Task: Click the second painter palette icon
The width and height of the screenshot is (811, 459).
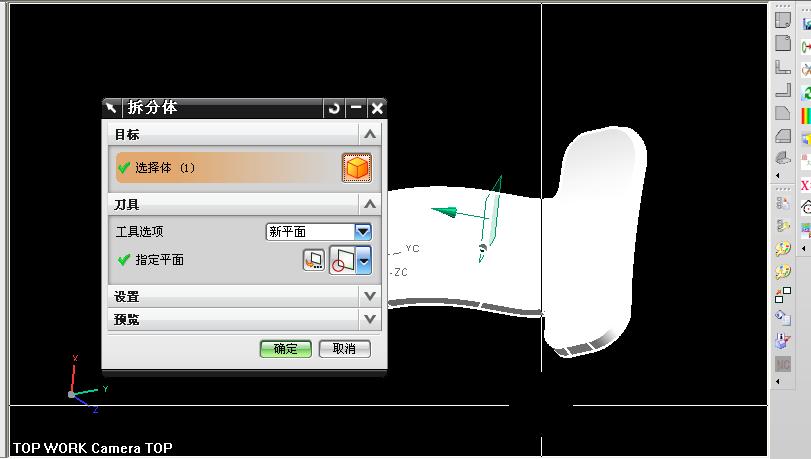Action: coord(783,272)
